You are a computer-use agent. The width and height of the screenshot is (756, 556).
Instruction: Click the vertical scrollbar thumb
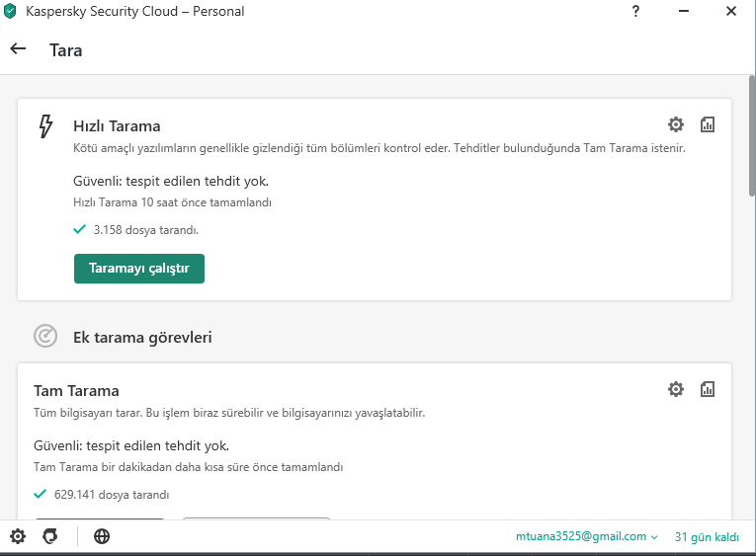[x=752, y=136]
